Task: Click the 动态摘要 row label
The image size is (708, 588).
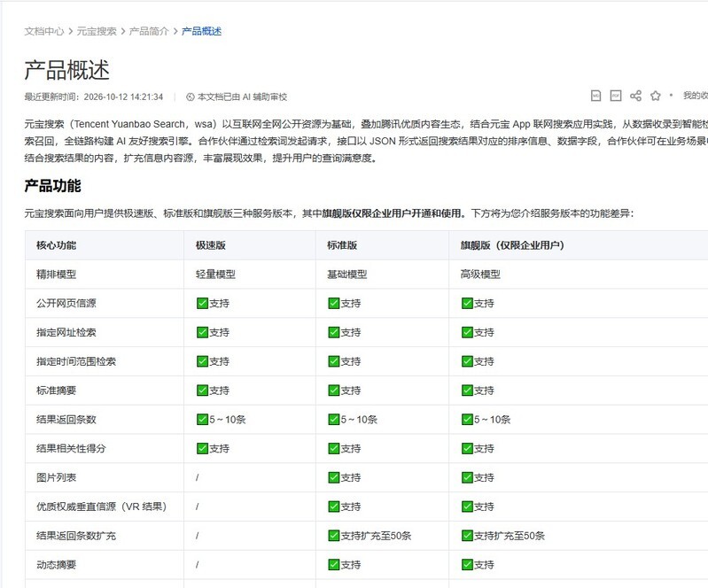Action: click(56, 565)
